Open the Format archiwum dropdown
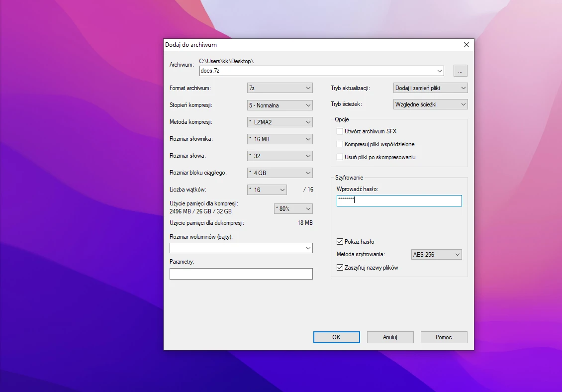Image resolution: width=562 pixels, height=392 pixels. pos(280,88)
